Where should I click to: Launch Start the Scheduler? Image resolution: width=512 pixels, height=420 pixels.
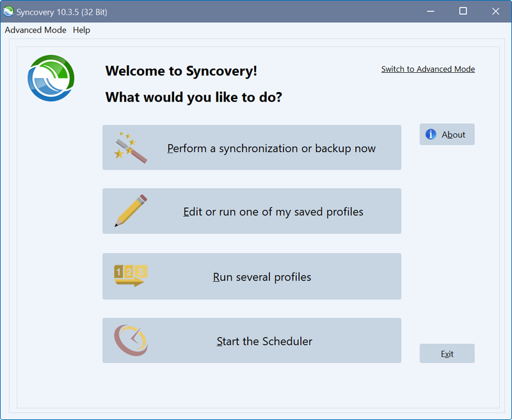coord(252,341)
